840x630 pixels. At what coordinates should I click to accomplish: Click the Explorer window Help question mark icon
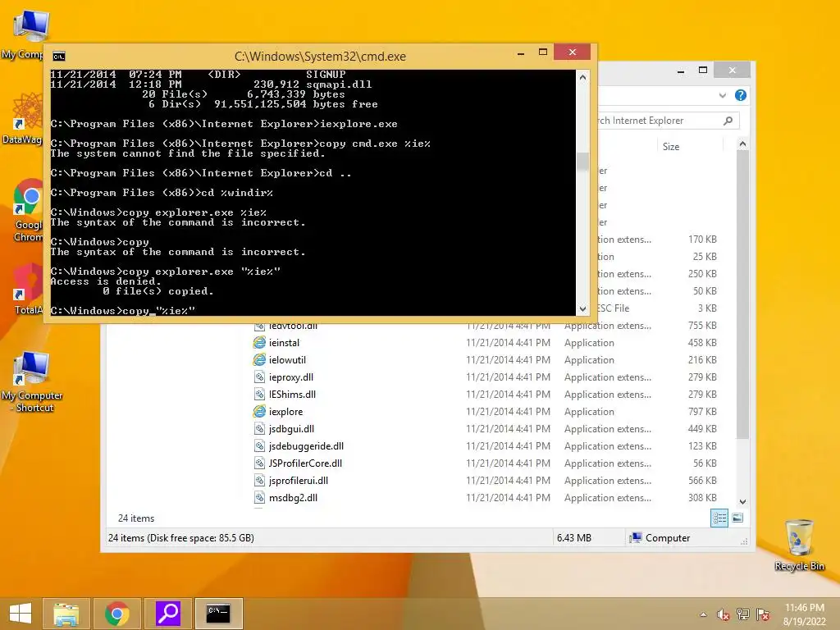(741, 95)
